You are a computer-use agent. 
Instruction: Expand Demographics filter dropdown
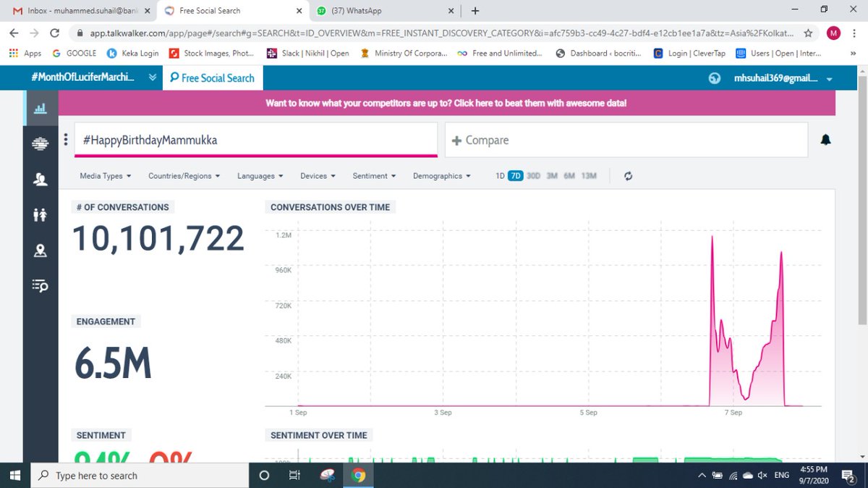[x=441, y=176]
